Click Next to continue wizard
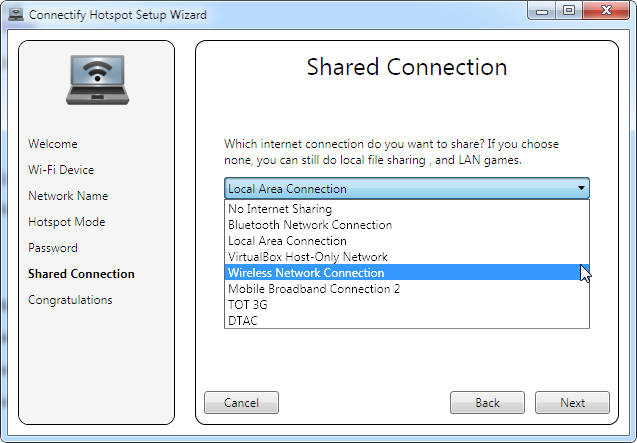The image size is (637, 443). coord(572,402)
